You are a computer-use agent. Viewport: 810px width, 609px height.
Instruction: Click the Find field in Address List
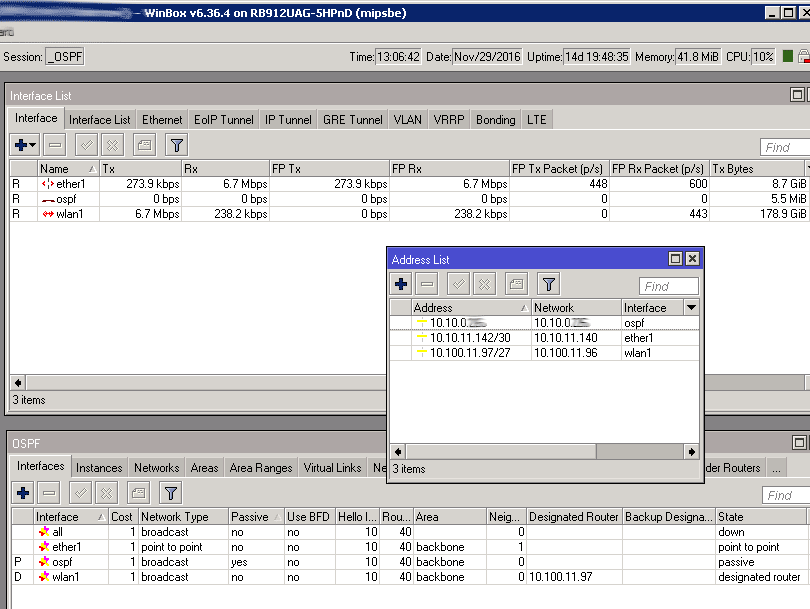(x=667, y=286)
